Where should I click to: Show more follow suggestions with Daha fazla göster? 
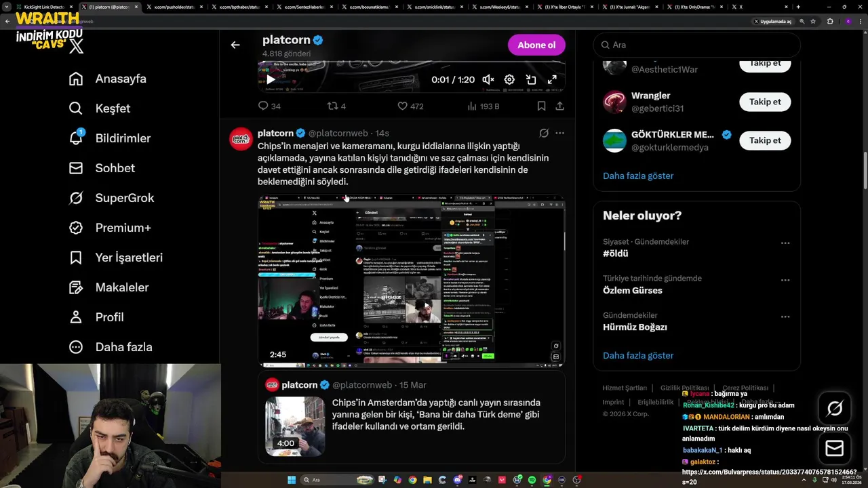coord(638,176)
